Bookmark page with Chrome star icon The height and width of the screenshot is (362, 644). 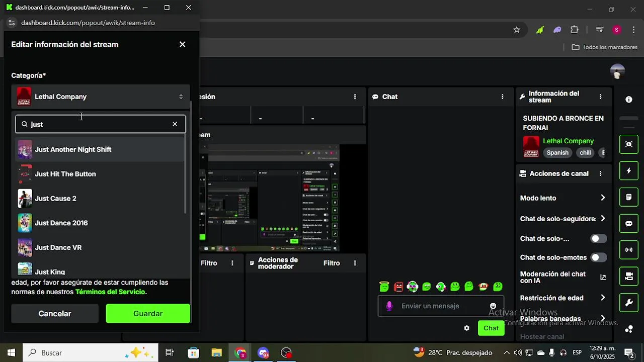click(x=517, y=30)
